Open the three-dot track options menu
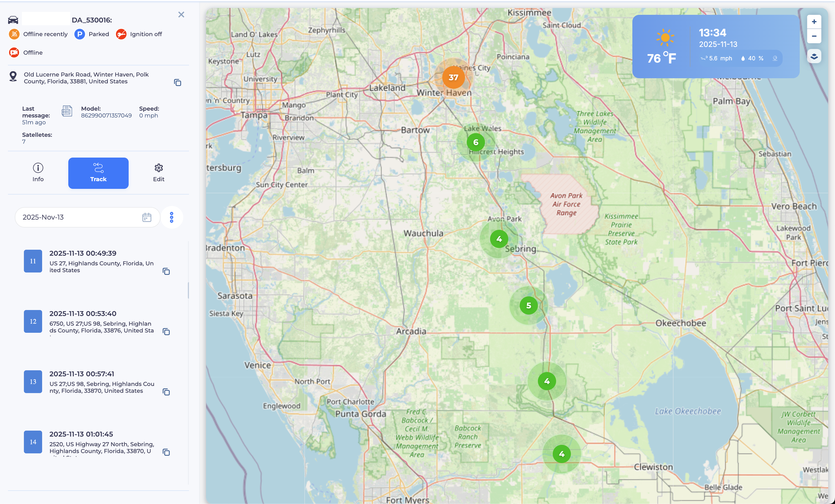The image size is (835, 504). coord(171,217)
